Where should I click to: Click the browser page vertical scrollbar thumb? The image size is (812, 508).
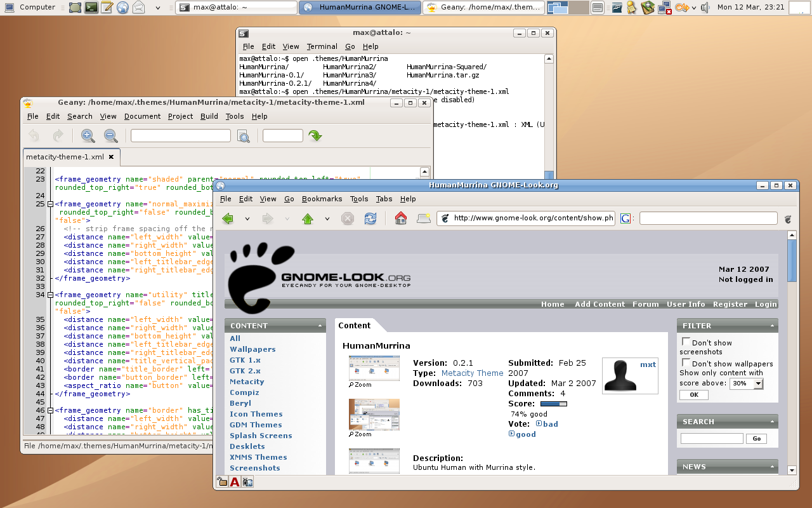[792, 260]
